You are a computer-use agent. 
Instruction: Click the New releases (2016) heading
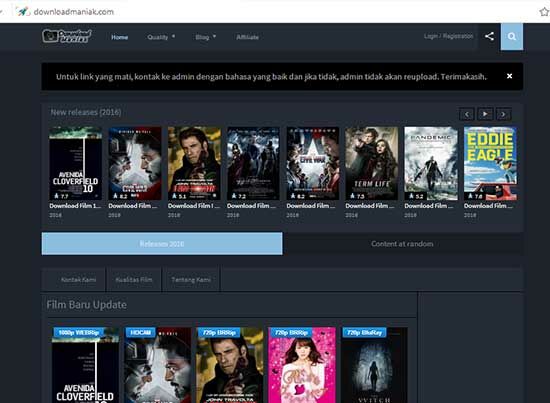[x=86, y=112]
